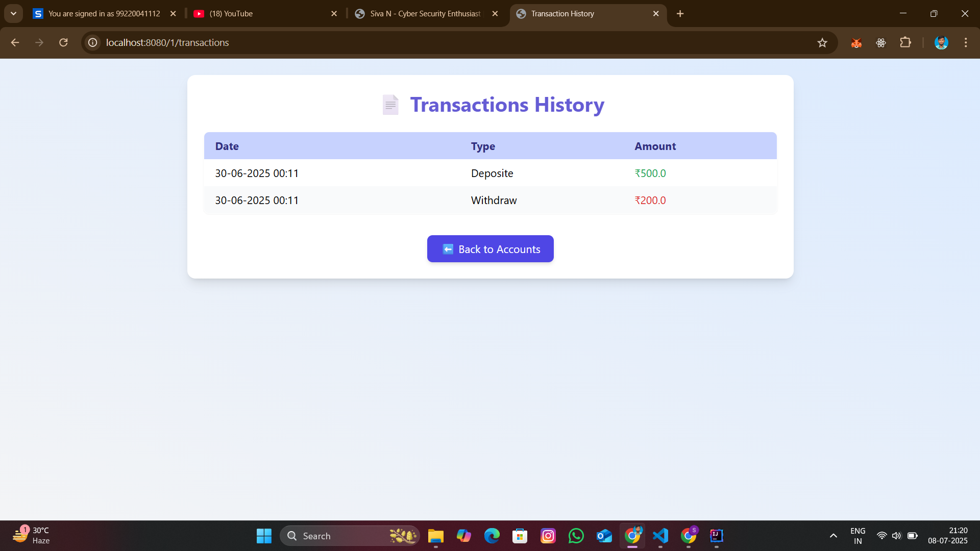Launch Visual Studio Code from taskbar
Viewport: 980px width, 551px height.
tap(660, 536)
